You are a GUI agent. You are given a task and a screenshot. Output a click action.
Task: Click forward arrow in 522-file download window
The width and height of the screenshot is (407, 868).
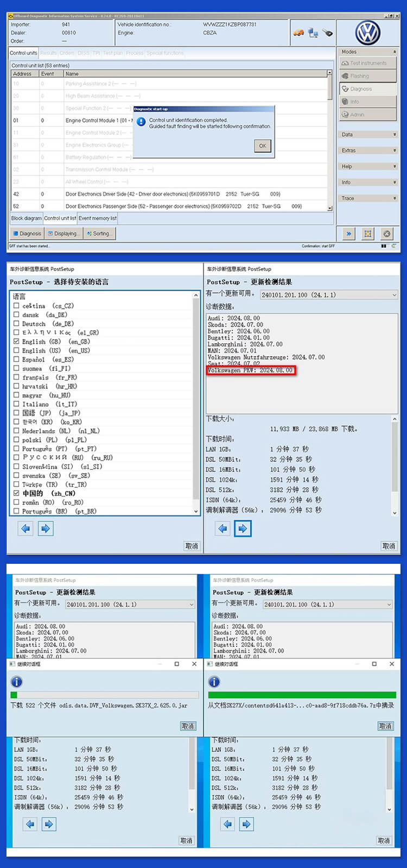(49, 824)
